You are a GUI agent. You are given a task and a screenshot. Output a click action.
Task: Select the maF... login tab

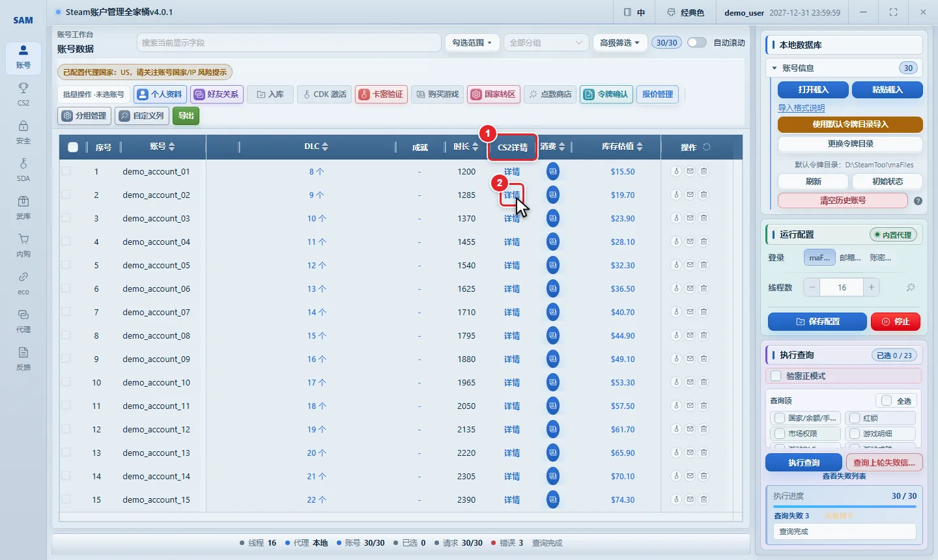coord(819,258)
